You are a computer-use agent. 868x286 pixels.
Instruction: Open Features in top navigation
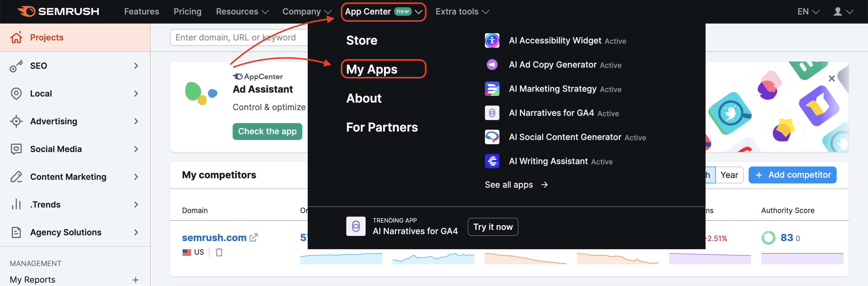[x=142, y=11]
